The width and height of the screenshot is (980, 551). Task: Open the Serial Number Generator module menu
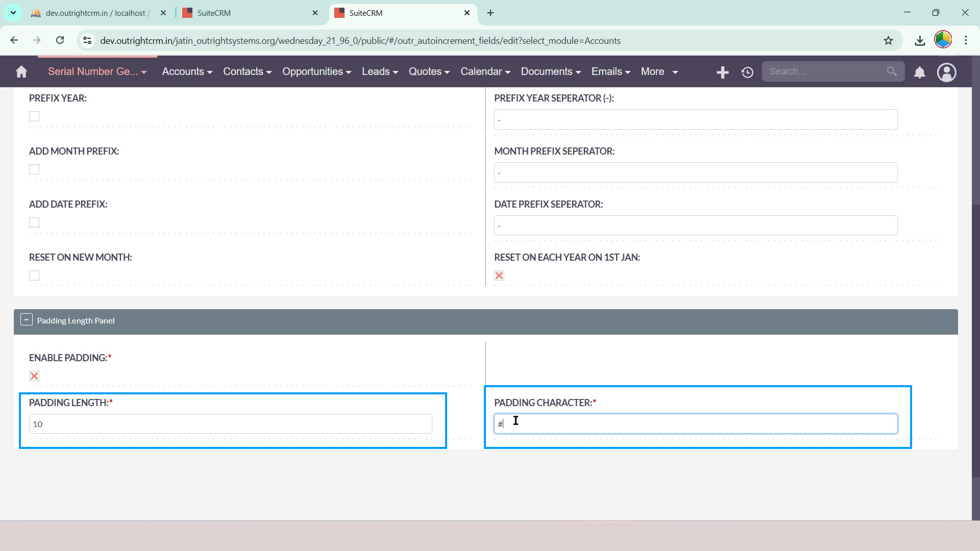pyautogui.click(x=97, y=72)
